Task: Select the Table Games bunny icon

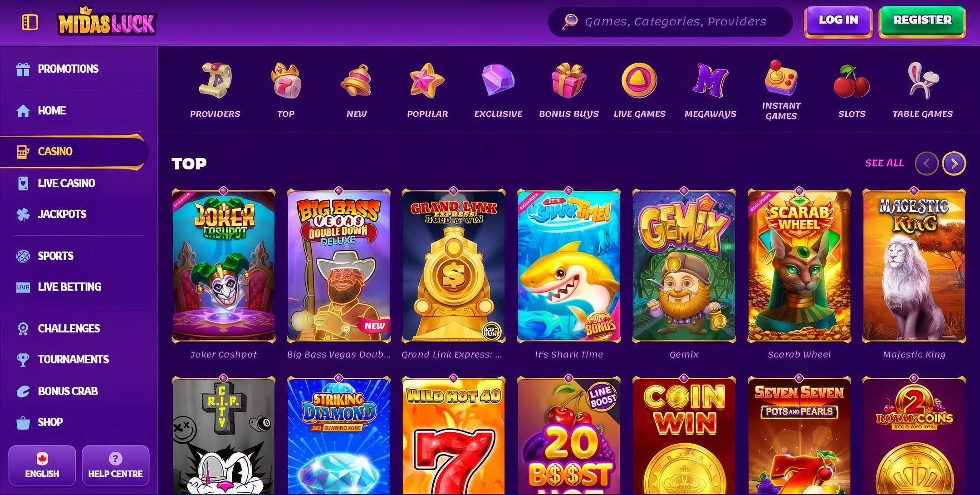Action: coord(922,80)
